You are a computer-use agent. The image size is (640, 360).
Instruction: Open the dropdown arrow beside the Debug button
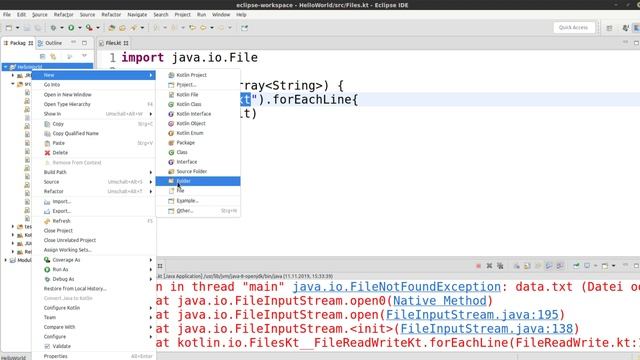click(62, 28)
